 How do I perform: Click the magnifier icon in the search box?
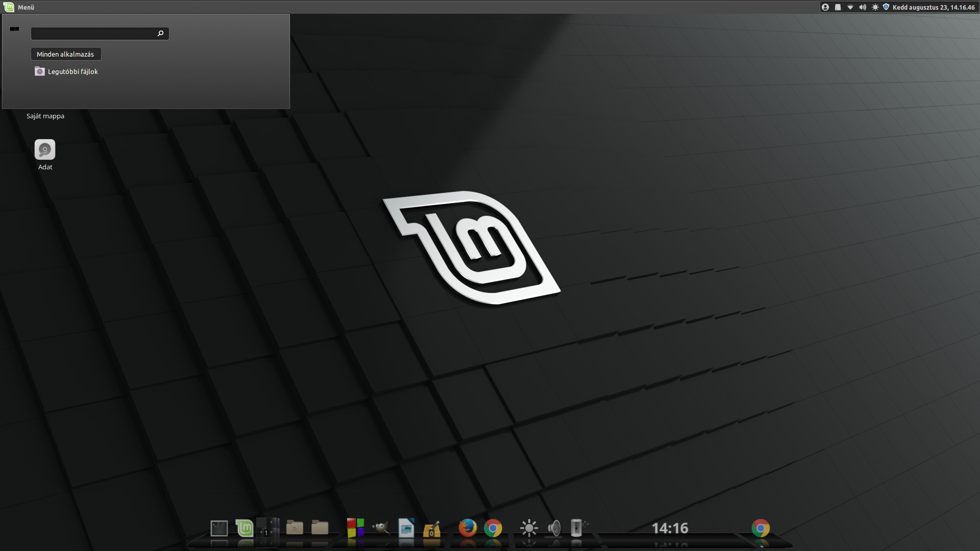tap(160, 34)
